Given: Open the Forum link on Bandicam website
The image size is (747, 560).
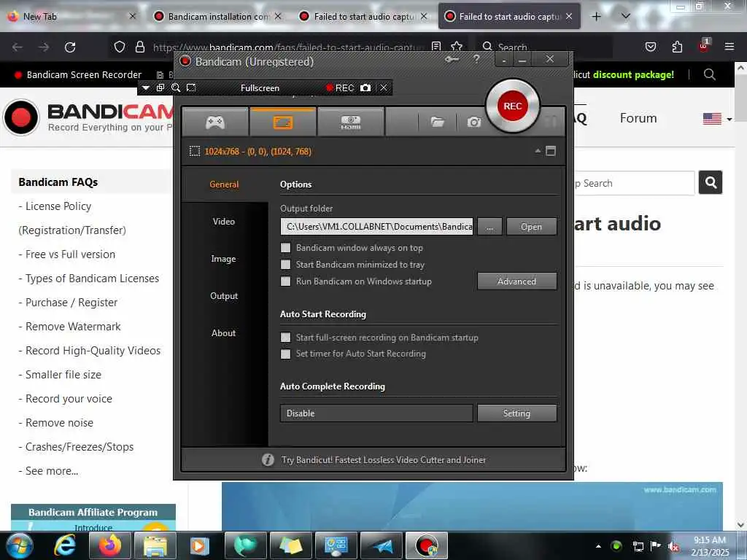Looking at the screenshot, I should (x=638, y=118).
